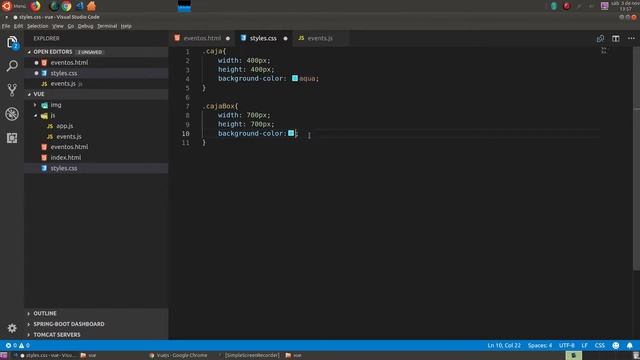Change language mode via CSS status item

[x=600, y=345]
